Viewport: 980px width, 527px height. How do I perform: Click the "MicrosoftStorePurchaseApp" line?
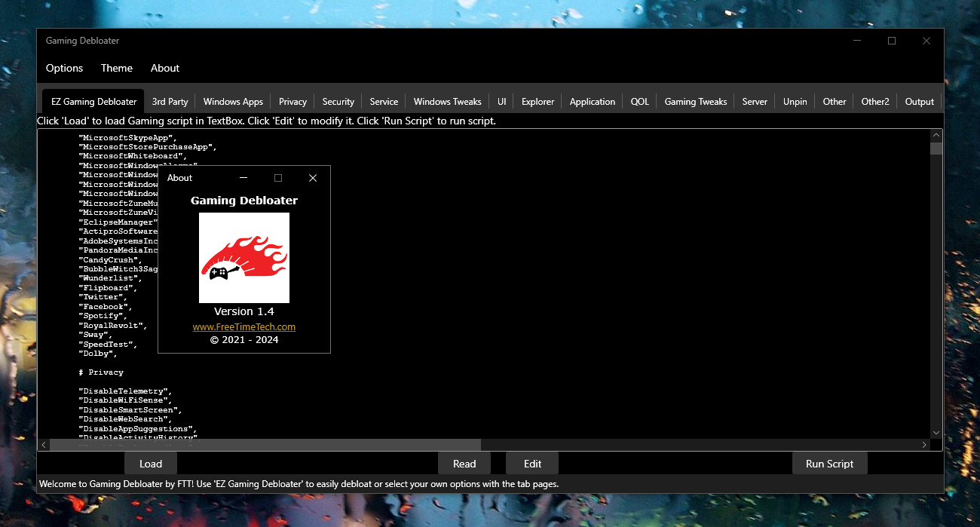(x=148, y=146)
